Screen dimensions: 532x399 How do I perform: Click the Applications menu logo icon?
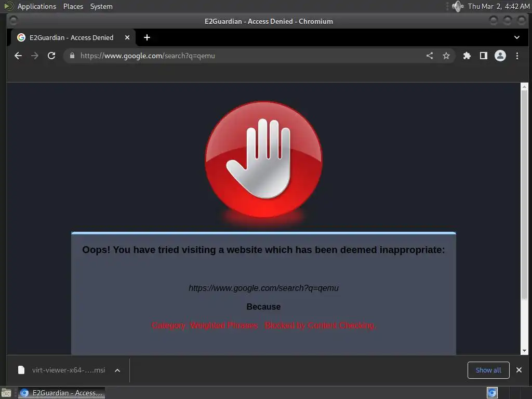(x=9, y=6)
